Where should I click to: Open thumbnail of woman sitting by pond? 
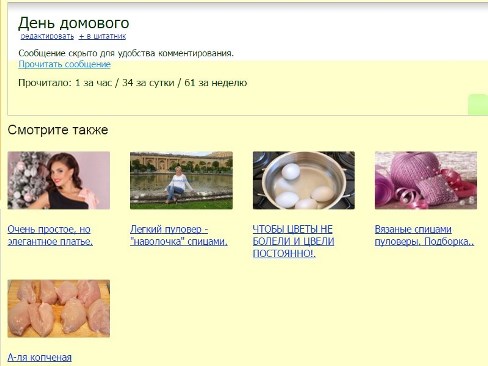(181, 180)
